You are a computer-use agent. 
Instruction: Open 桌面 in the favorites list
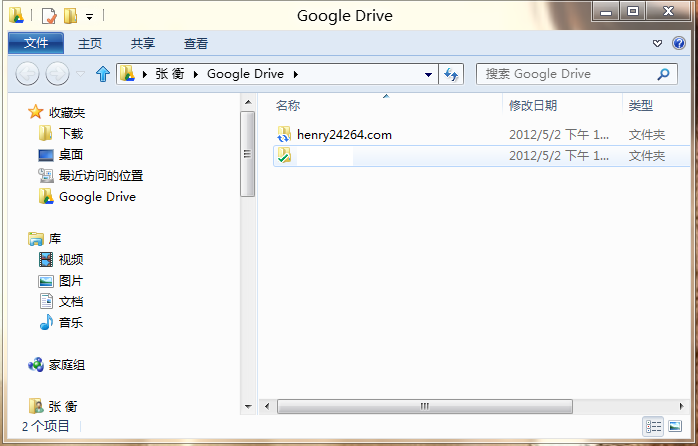(71, 154)
